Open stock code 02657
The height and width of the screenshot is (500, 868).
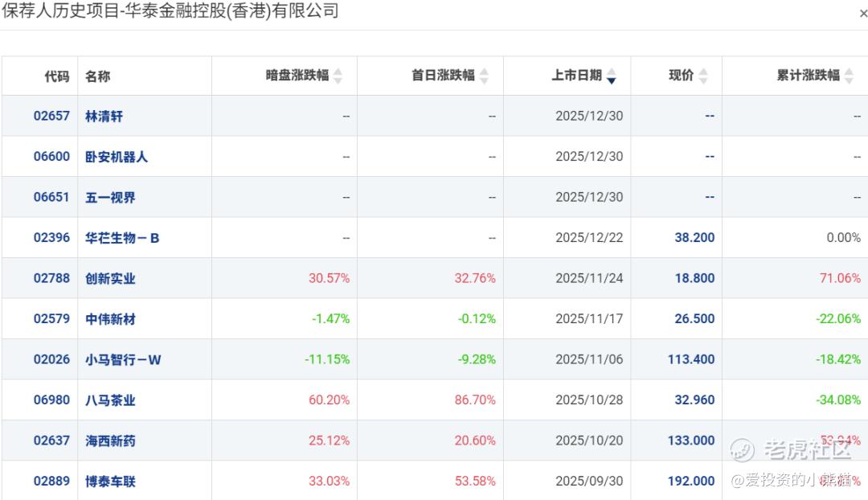(51, 116)
